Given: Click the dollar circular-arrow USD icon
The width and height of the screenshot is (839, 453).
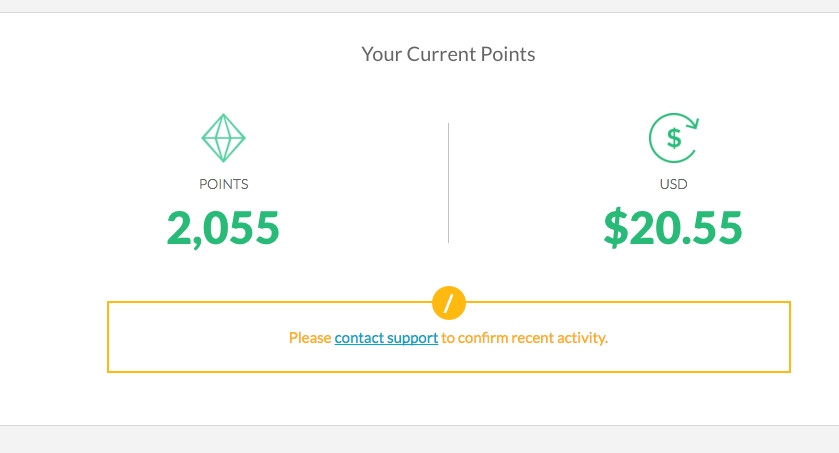Looking at the screenshot, I should [674, 138].
